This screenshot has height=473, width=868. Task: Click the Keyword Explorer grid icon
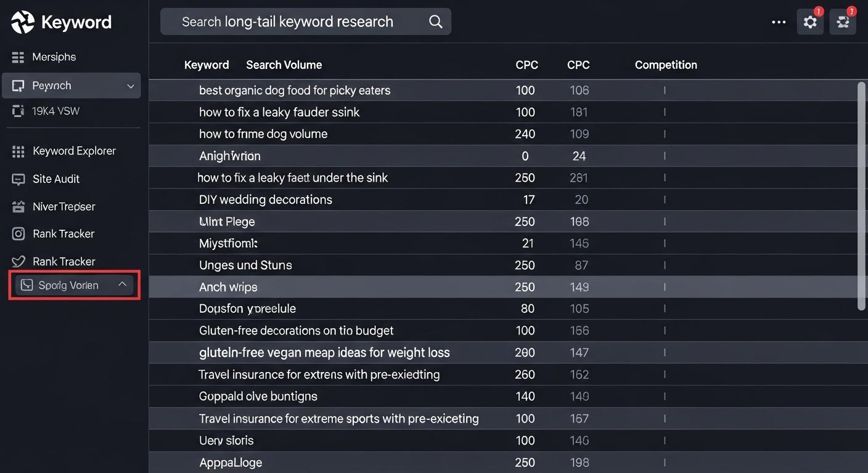point(18,152)
